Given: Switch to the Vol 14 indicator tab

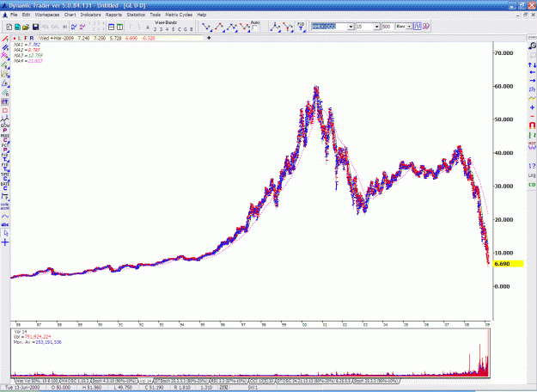Looking at the screenshot, I should click(x=145, y=381).
